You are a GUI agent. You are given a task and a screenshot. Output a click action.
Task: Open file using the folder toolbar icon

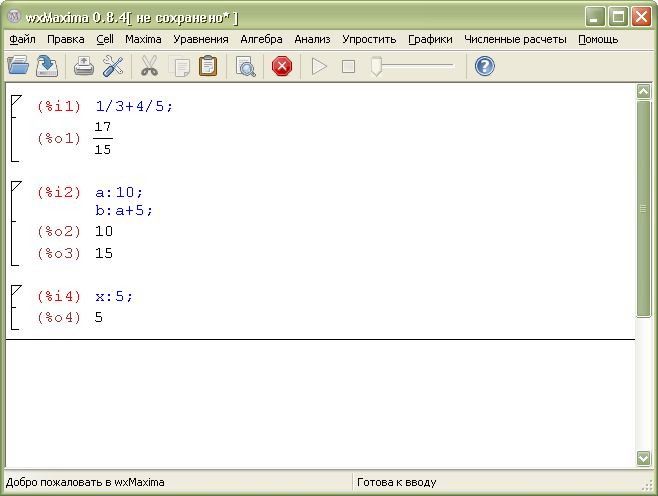click(x=18, y=66)
